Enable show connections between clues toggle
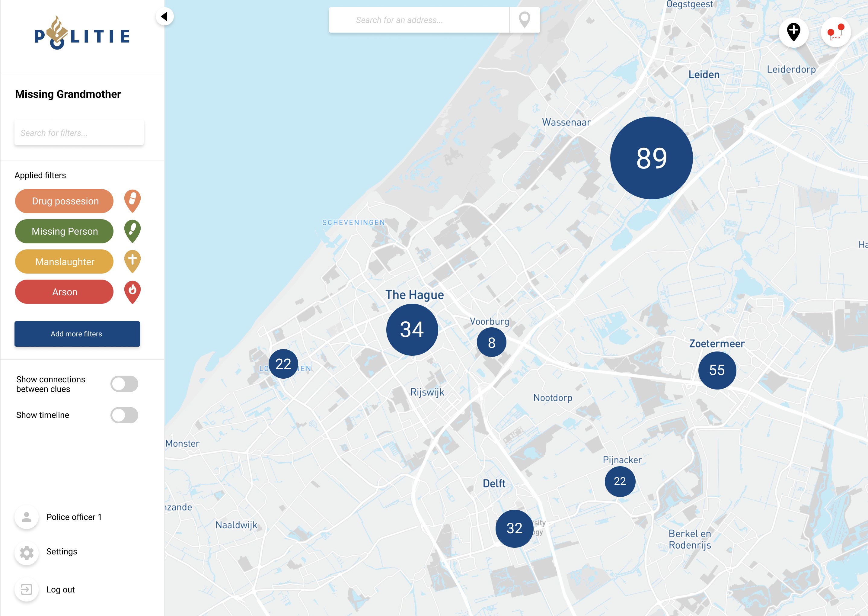 (124, 384)
